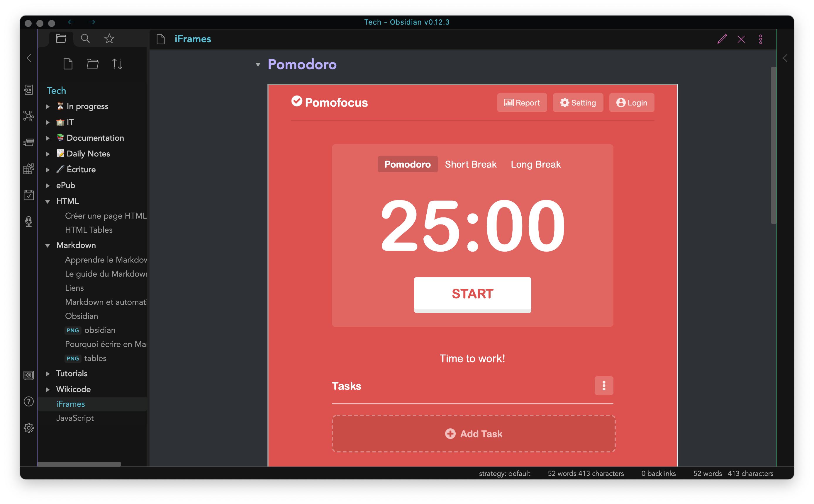
Task: Collapse the left sidebar chevron
Action: [29, 58]
